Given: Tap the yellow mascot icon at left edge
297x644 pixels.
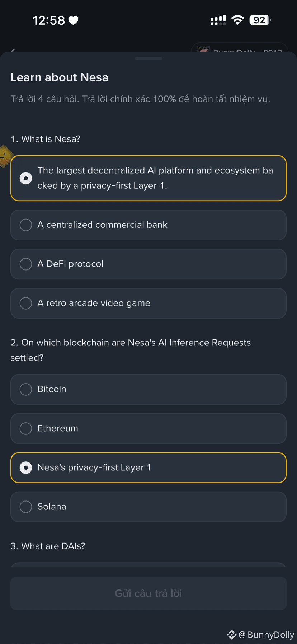Looking at the screenshot, I should pos(5,156).
